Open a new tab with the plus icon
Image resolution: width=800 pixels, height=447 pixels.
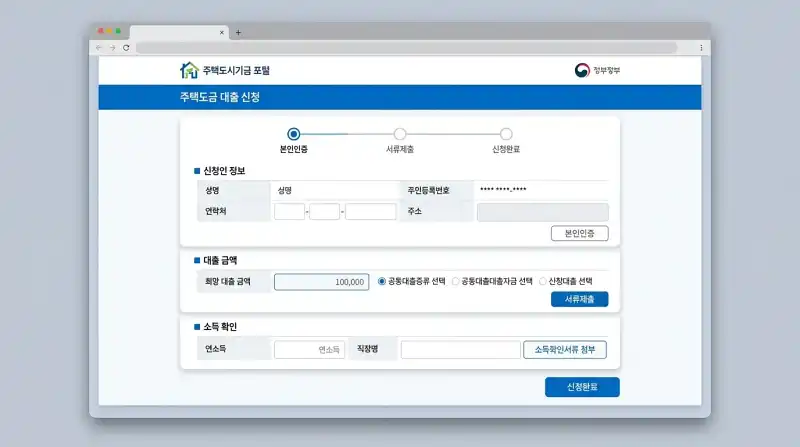238,32
